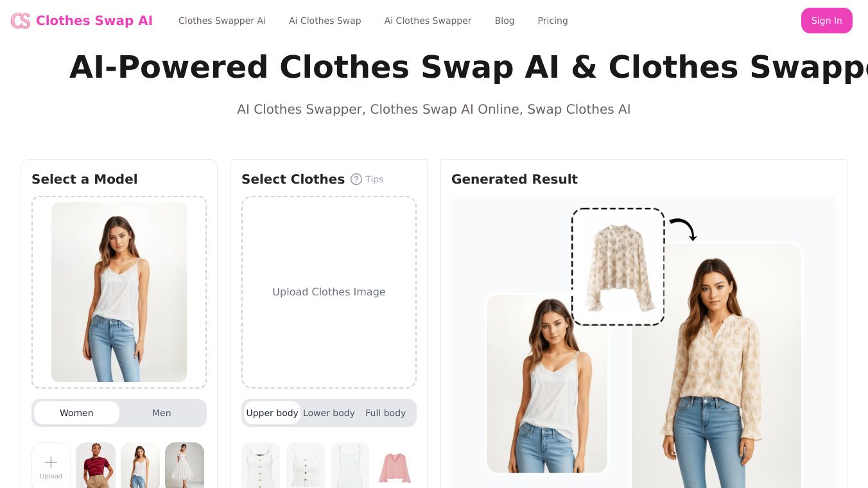868x488 pixels.
Task: Select the white dress model thumbnail
Action: click(x=184, y=465)
